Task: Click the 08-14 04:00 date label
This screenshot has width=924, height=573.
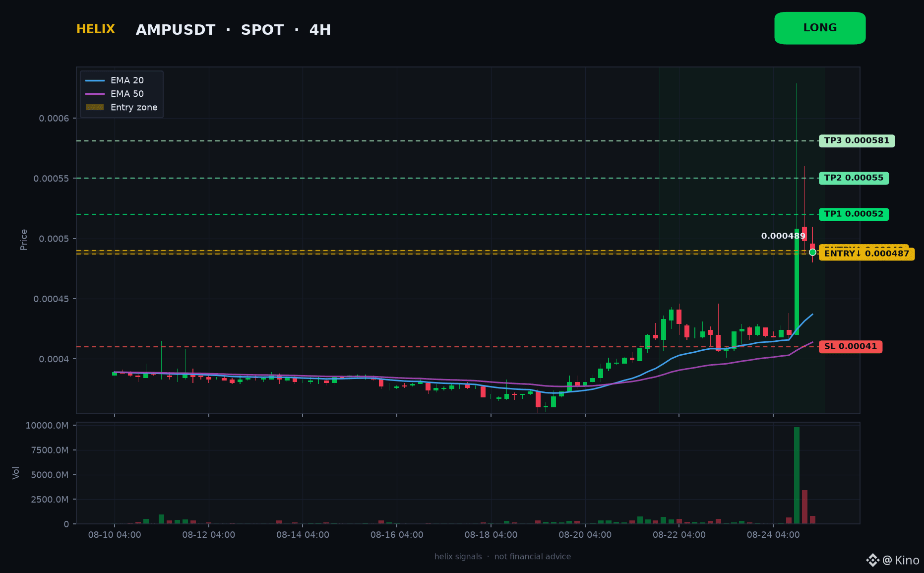Action: [303, 535]
